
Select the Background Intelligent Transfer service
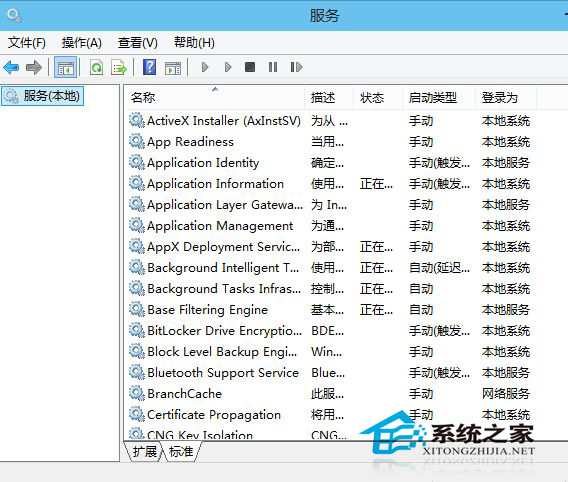click(330, 268)
